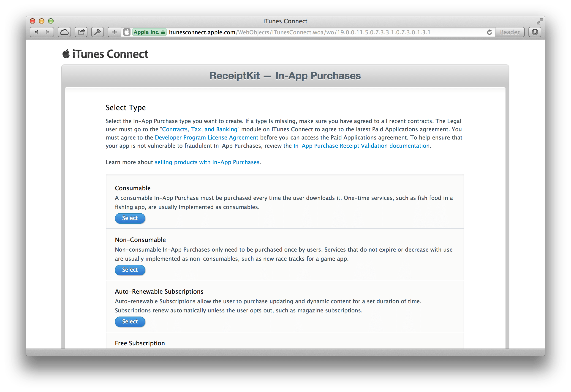The width and height of the screenshot is (571, 392).
Task: Click the ReceiptKit — In-App Purchases title
Action: pyautogui.click(x=285, y=76)
